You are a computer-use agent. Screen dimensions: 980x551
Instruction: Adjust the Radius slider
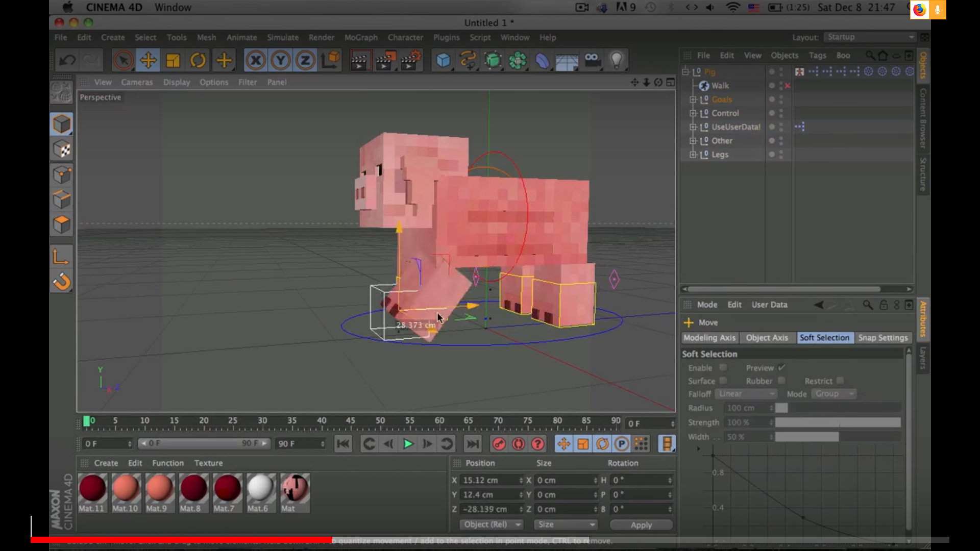(x=838, y=408)
